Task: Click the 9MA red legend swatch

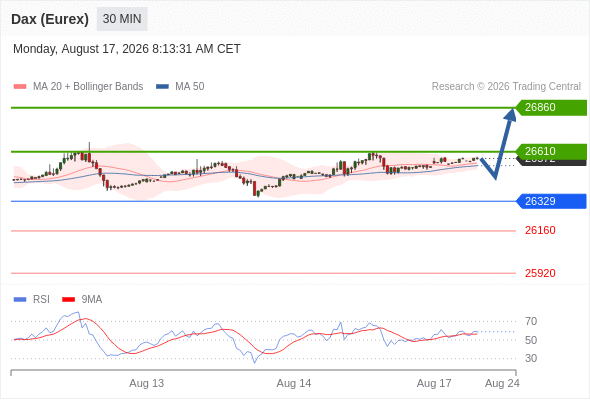Action: (x=68, y=300)
